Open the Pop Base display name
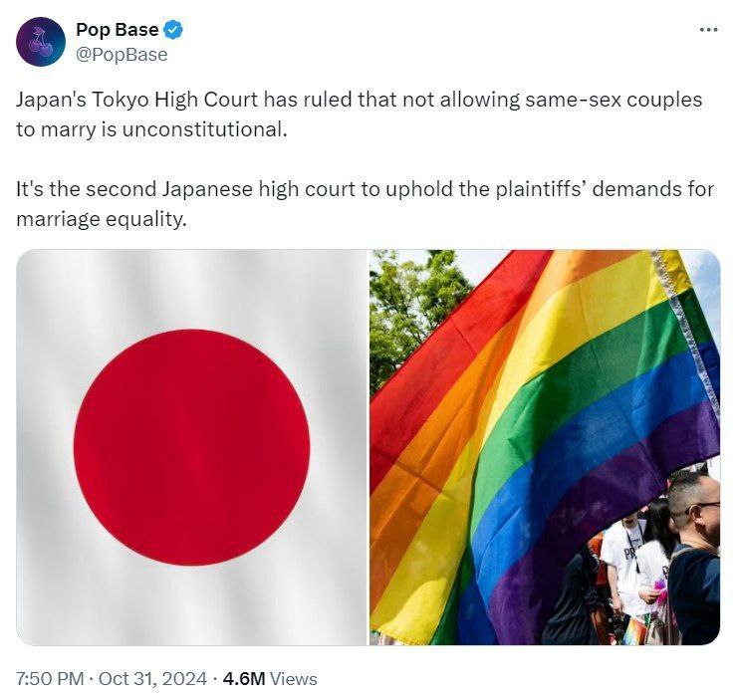This screenshot has width=738, height=700. pyautogui.click(x=118, y=30)
